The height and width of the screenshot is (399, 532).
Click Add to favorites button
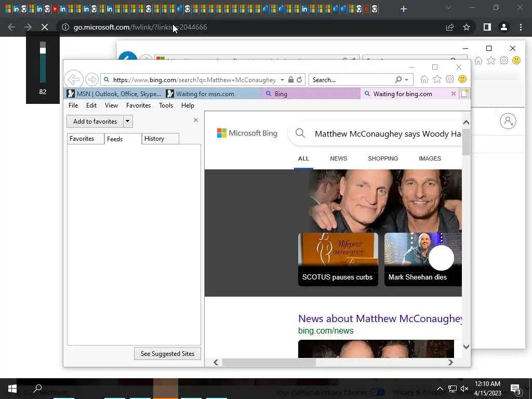[95, 121]
